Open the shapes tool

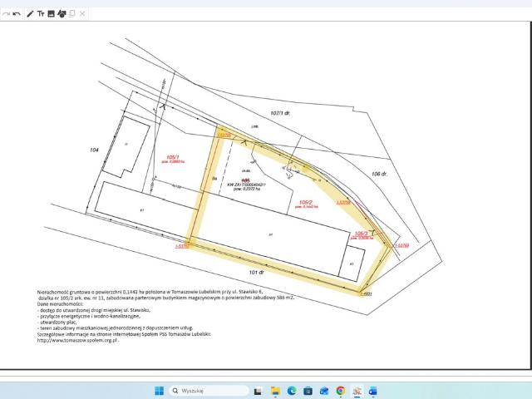click(x=62, y=14)
